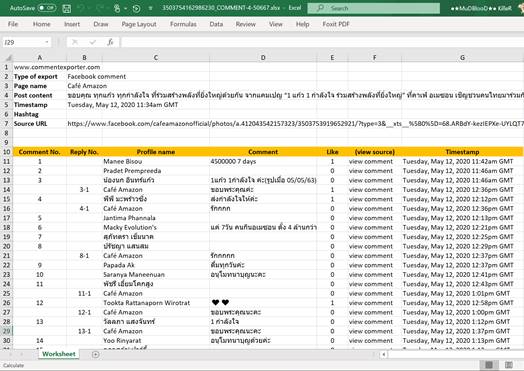
Task: Click view comment link in row 11
Action: (x=371, y=161)
